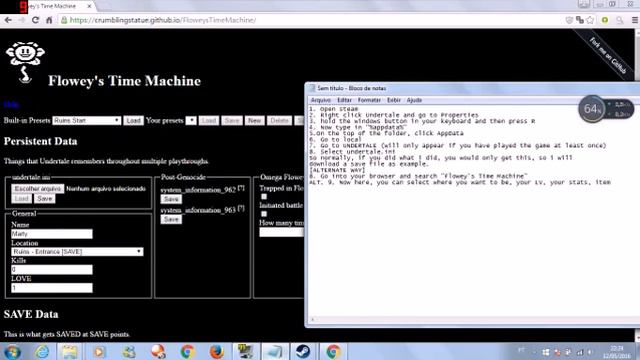This screenshot has height=360, width=640.
Task: Open Editar menu in Notepad
Action: click(x=344, y=100)
